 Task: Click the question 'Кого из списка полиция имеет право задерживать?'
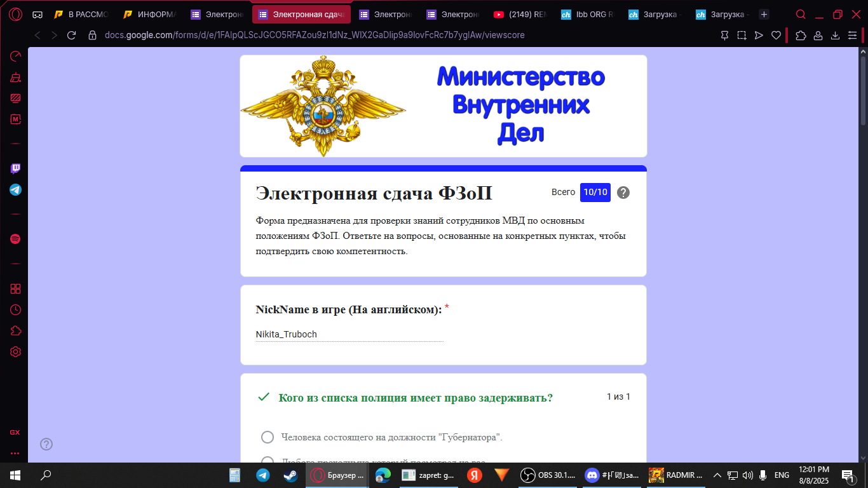pyautogui.click(x=416, y=398)
